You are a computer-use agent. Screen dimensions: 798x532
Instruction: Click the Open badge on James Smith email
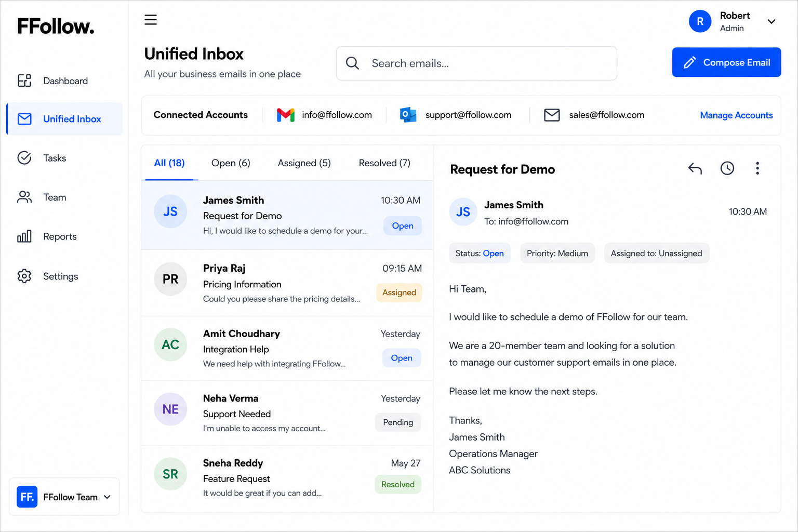[x=403, y=225]
